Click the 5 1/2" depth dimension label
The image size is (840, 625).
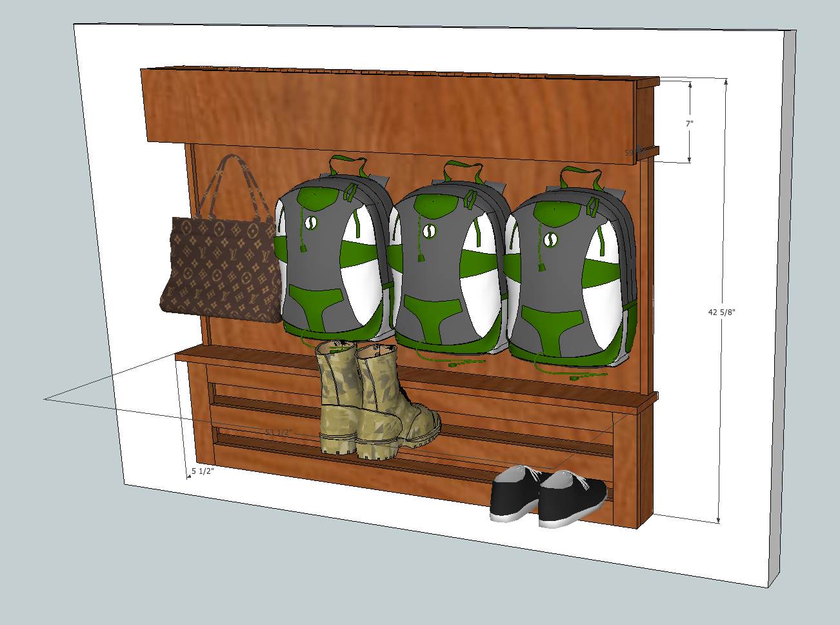click(203, 471)
